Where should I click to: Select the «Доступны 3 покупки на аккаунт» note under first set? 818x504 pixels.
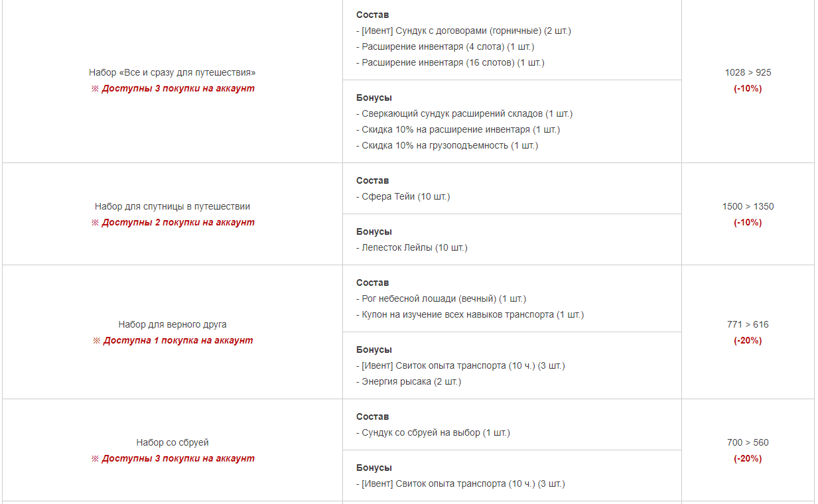[172, 88]
